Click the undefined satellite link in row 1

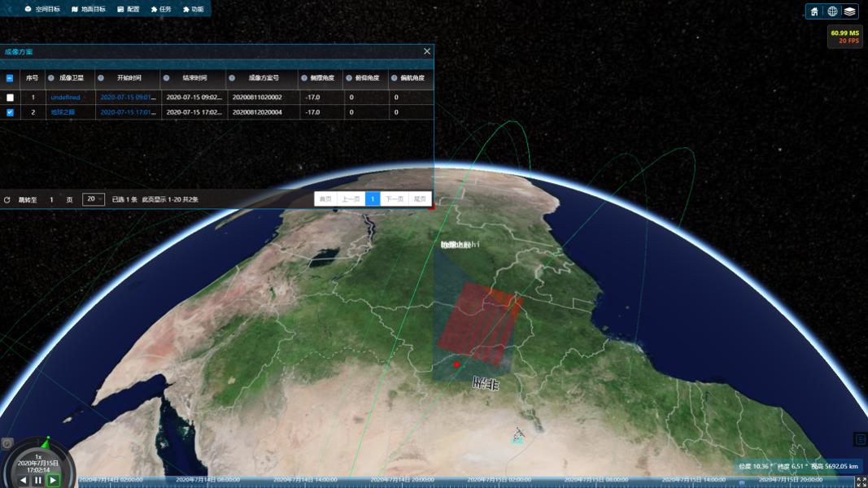(65, 98)
